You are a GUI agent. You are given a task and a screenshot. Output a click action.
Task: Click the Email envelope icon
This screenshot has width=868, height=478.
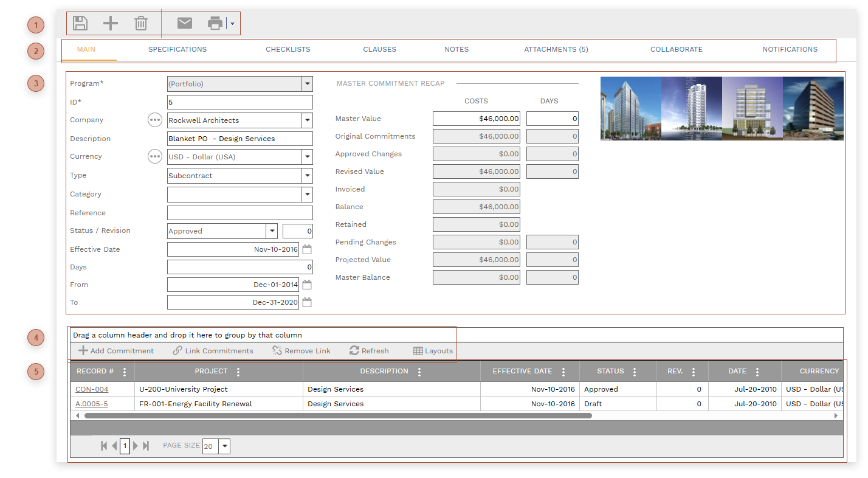click(x=185, y=24)
